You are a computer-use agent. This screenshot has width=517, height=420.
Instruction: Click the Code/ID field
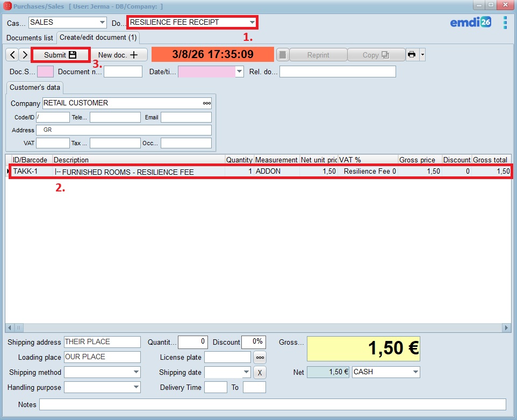tap(53, 117)
